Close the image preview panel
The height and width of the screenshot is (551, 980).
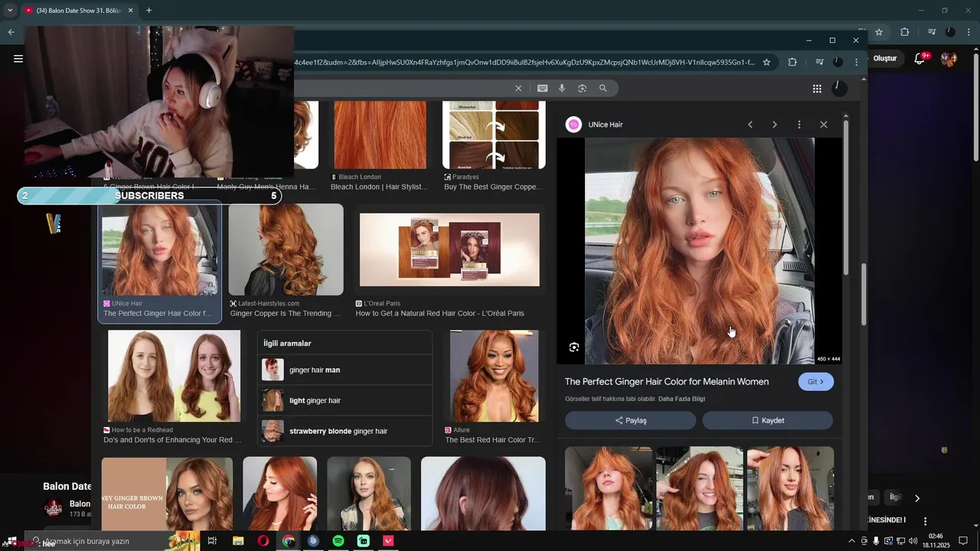tap(823, 125)
